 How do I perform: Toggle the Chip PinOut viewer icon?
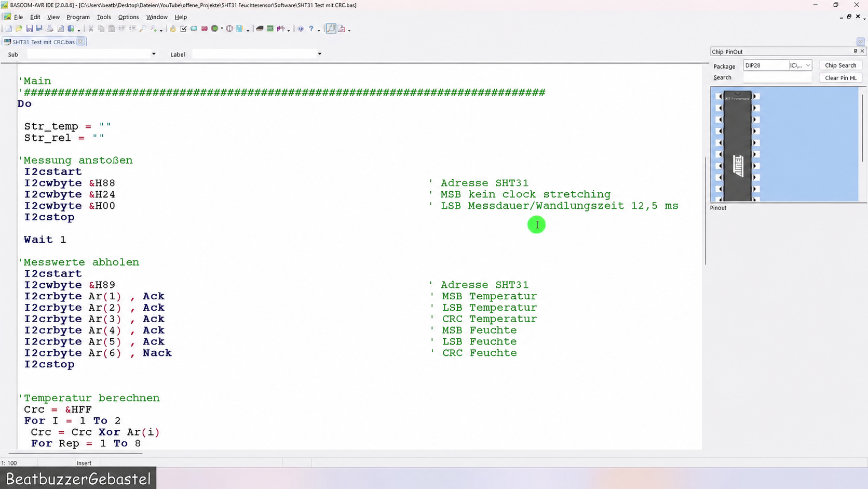tap(331, 29)
